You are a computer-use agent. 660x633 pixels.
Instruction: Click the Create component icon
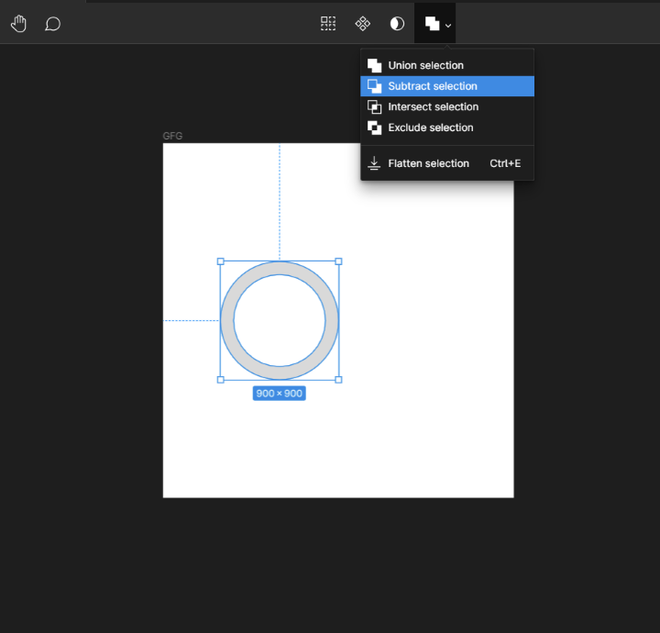363,23
